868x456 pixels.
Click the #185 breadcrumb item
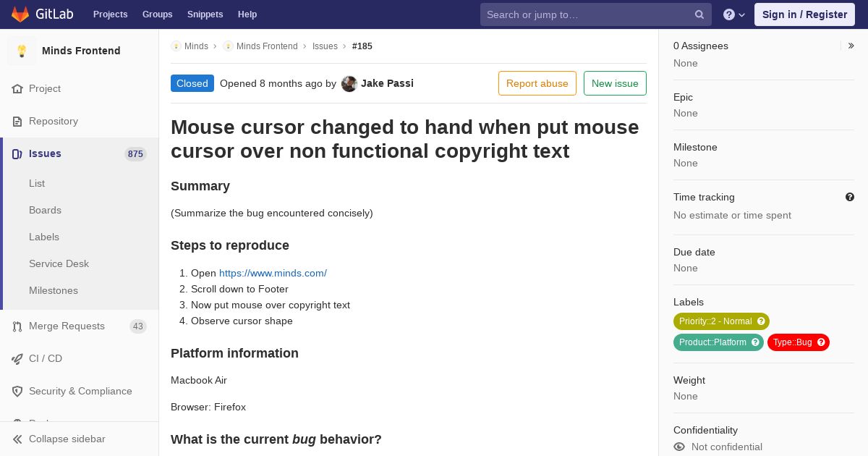(x=362, y=46)
